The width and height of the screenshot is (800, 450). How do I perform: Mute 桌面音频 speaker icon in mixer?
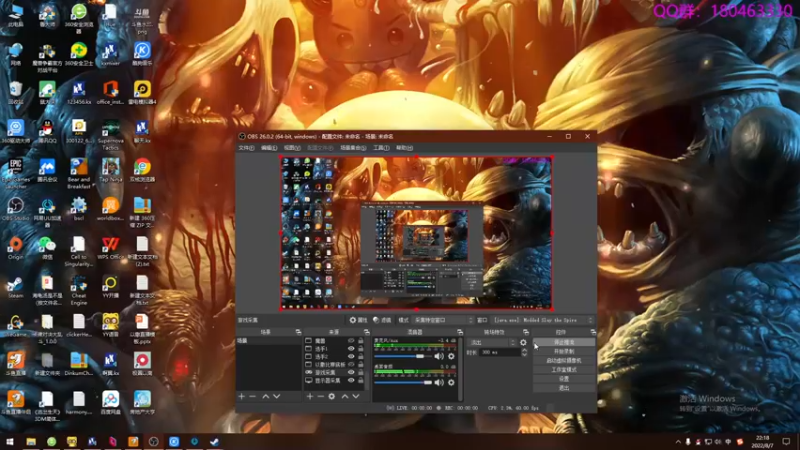pos(439,382)
